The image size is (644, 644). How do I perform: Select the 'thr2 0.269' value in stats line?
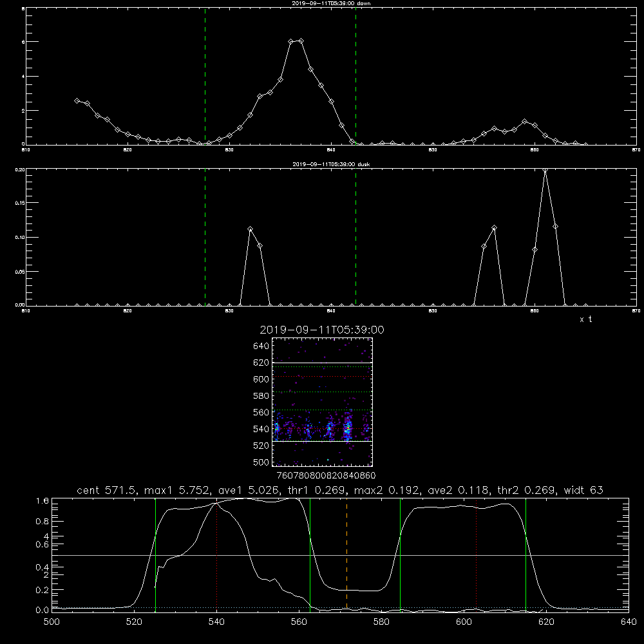pyautogui.click(x=527, y=490)
